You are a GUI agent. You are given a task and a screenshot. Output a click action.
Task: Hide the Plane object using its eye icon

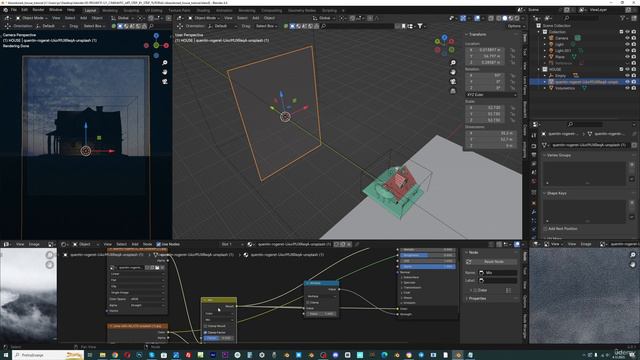[627, 57]
